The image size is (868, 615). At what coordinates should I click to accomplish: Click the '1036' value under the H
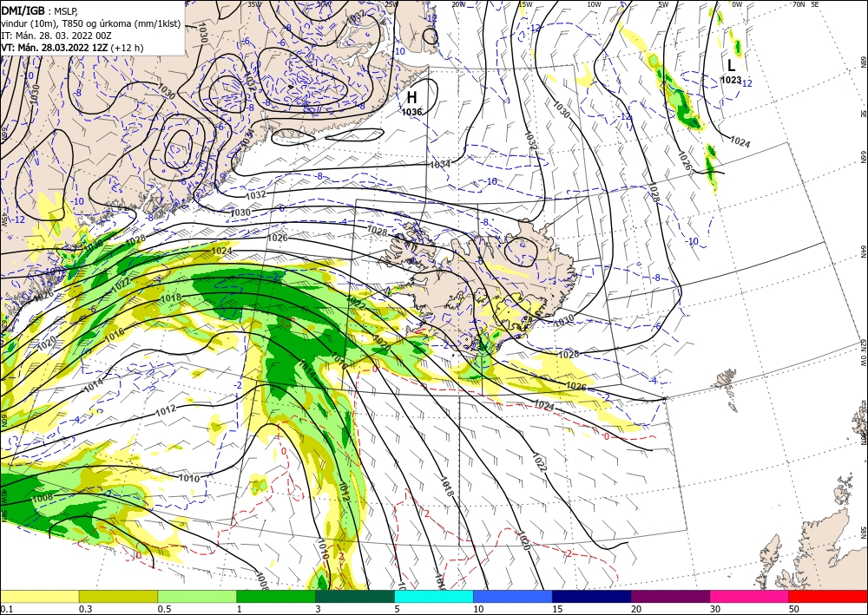pos(411,112)
